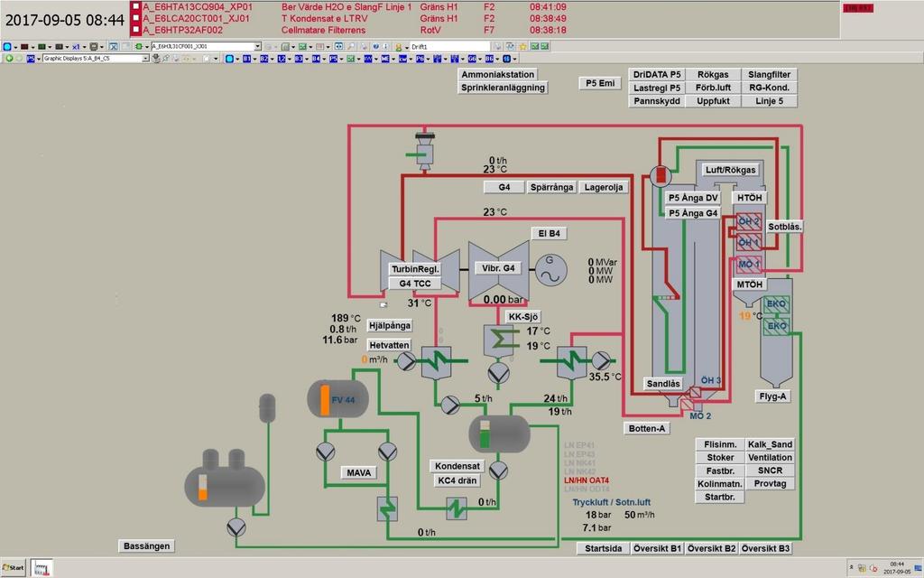
Task: Click the Drift1 input field
Action: [450, 46]
